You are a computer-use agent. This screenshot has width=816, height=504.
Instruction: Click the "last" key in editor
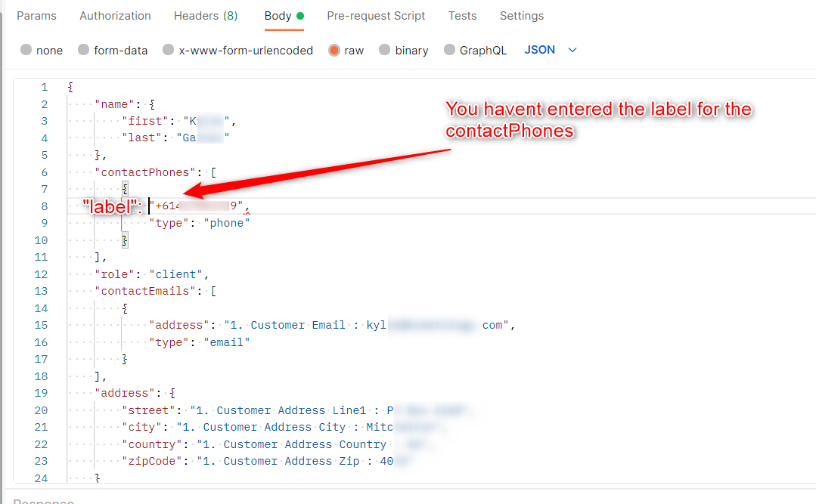(141, 138)
